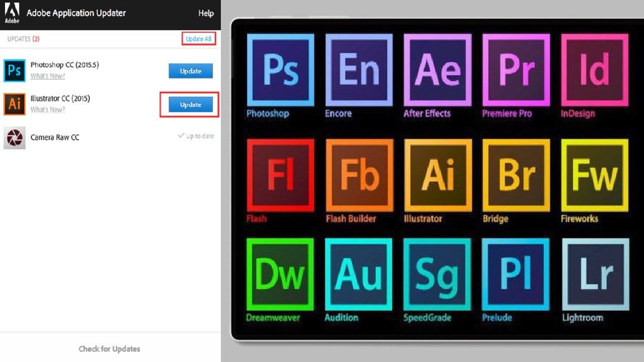Click the SpeedGrade label text

[428, 317]
